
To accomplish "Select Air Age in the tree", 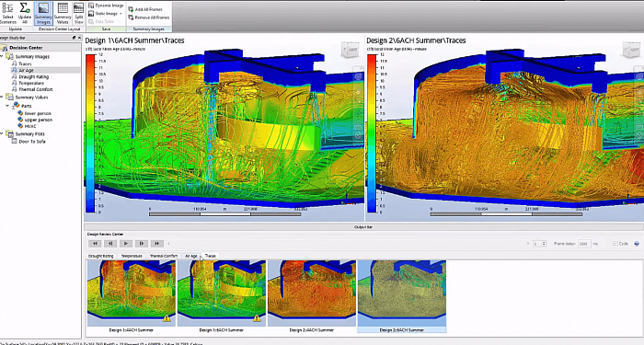I will (26, 71).
